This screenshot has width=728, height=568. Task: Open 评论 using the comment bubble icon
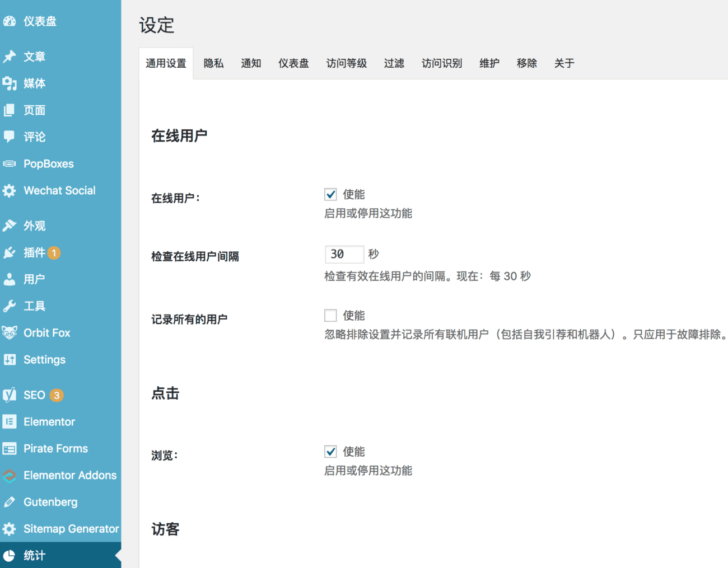(10, 137)
